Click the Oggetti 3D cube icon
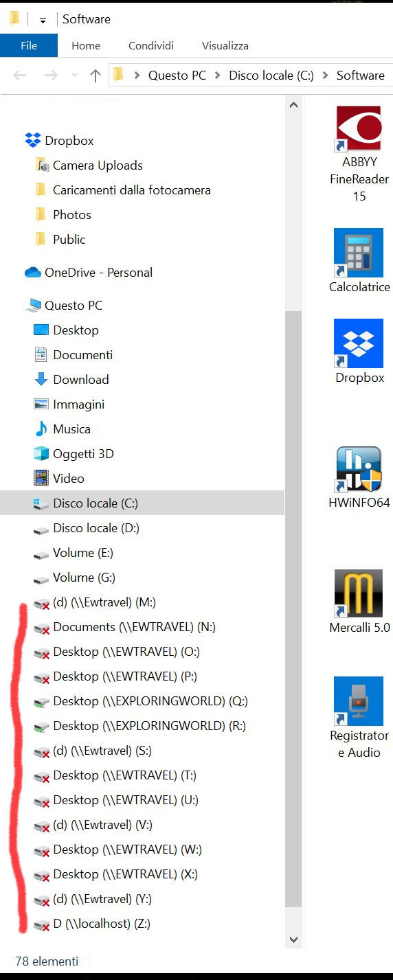The height and width of the screenshot is (980, 393). (x=41, y=454)
